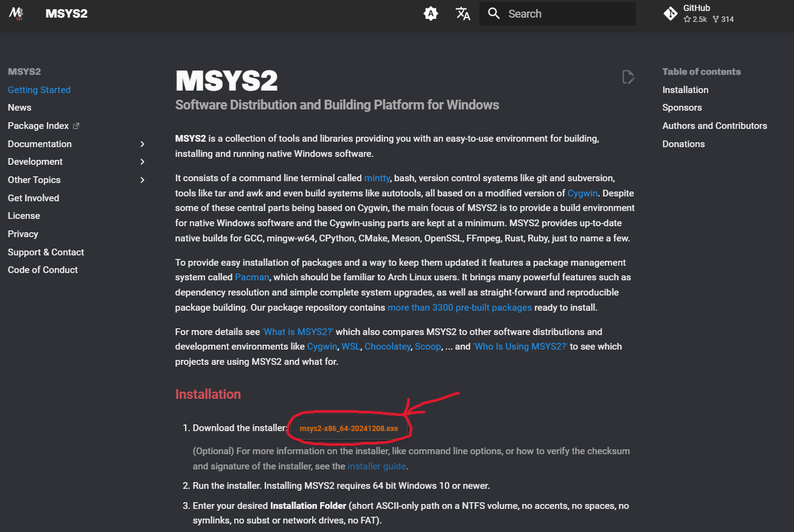Open the Package Index external link
Viewport: 794px width, 532px height.
(44, 126)
